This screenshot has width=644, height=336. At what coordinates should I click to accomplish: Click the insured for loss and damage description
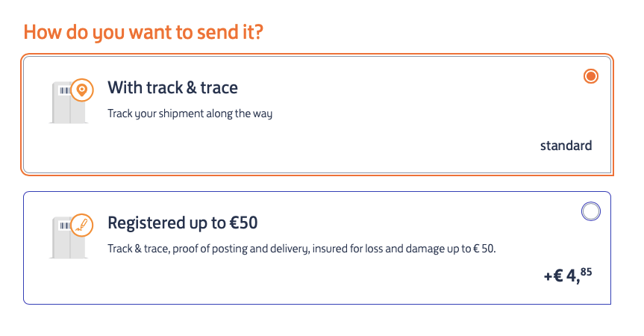(301, 249)
